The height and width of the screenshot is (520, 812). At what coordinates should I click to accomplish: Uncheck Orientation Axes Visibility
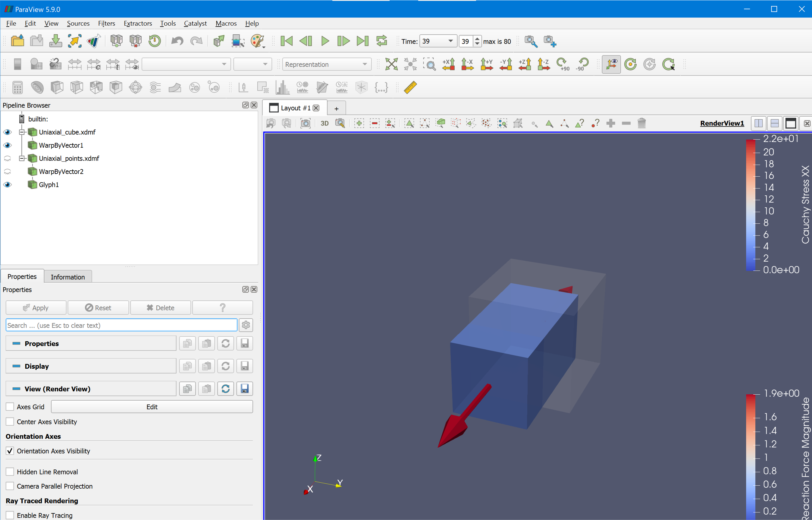pos(10,451)
